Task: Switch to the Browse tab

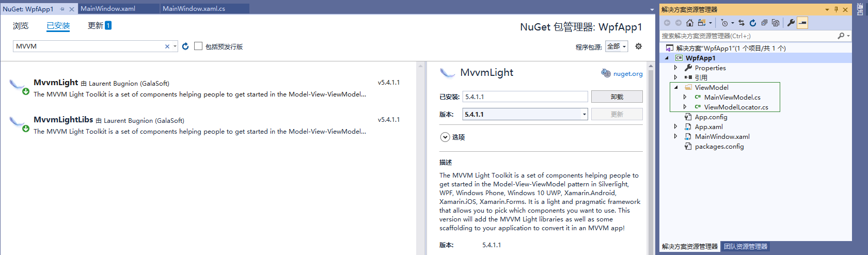Action: click(x=21, y=26)
